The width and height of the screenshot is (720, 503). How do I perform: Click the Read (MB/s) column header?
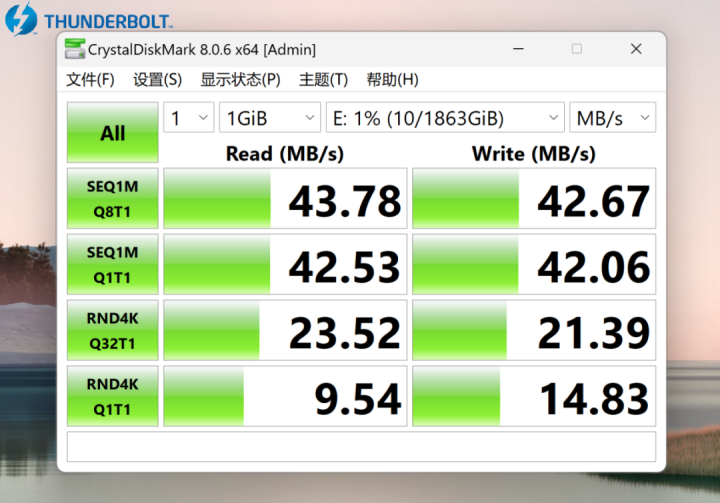pyautogui.click(x=285, y=153)
